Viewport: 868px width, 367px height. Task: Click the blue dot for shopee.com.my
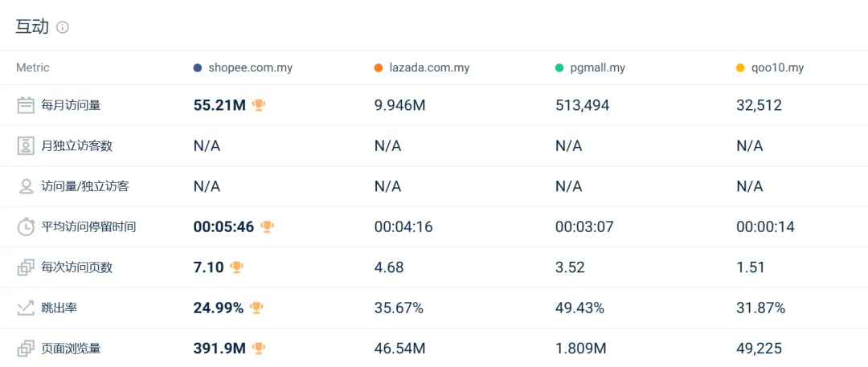coord(198,68)
